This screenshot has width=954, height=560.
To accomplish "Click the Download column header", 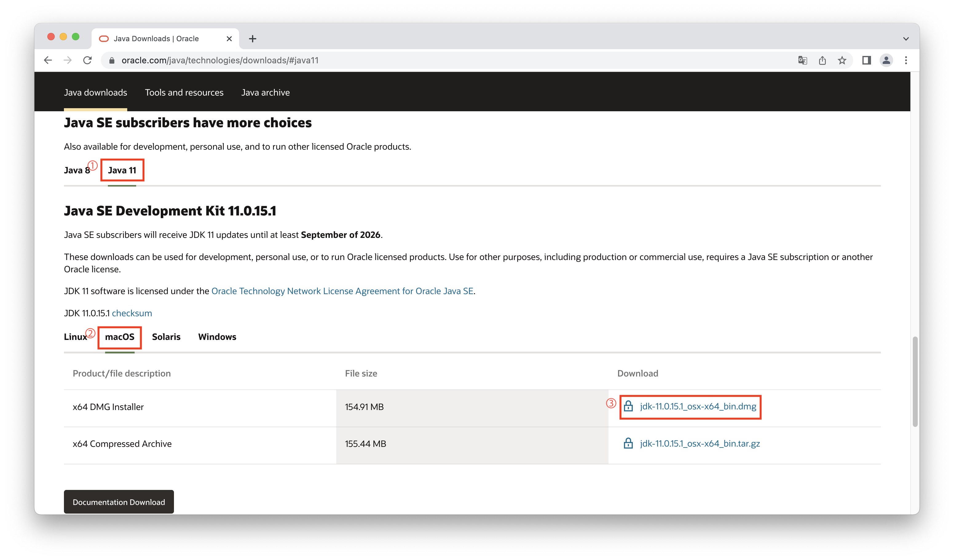I will [x=637, y=373].
